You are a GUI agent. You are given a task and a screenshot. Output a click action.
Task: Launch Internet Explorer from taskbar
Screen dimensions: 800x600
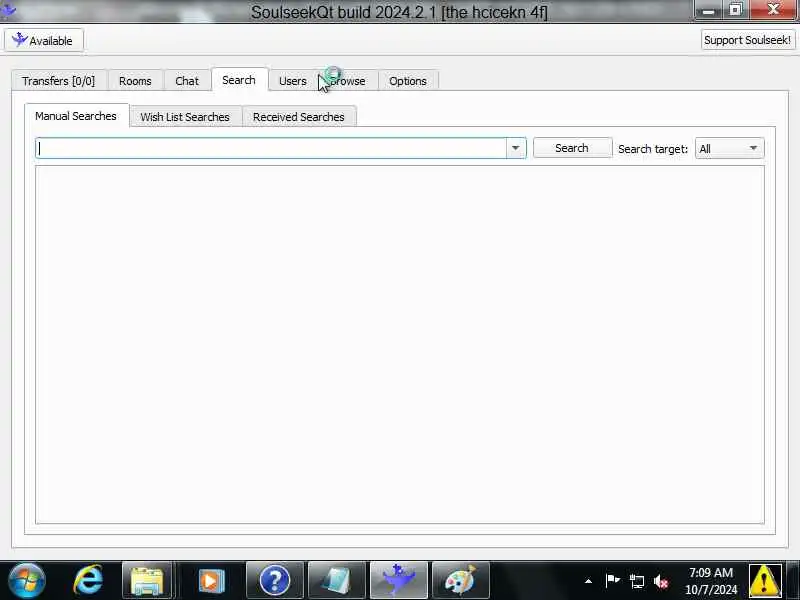click(x=88, y=581)
